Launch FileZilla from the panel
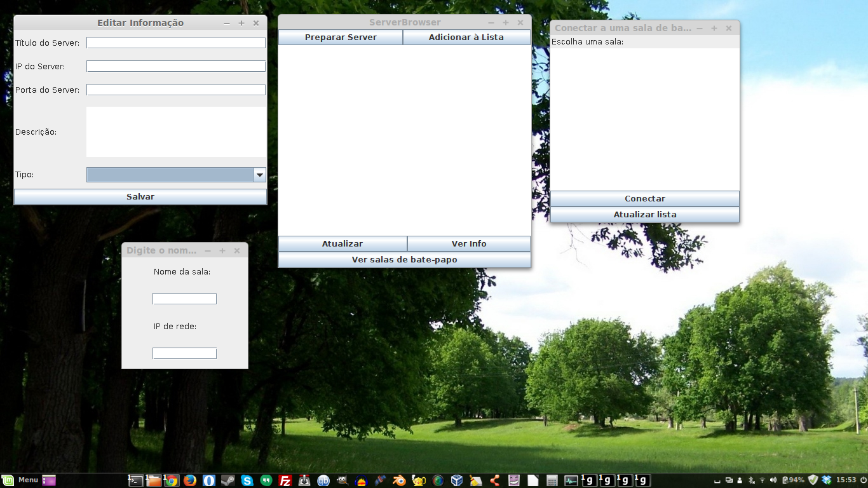This screenshot has height=488, width=868. [x=285, y=480]
